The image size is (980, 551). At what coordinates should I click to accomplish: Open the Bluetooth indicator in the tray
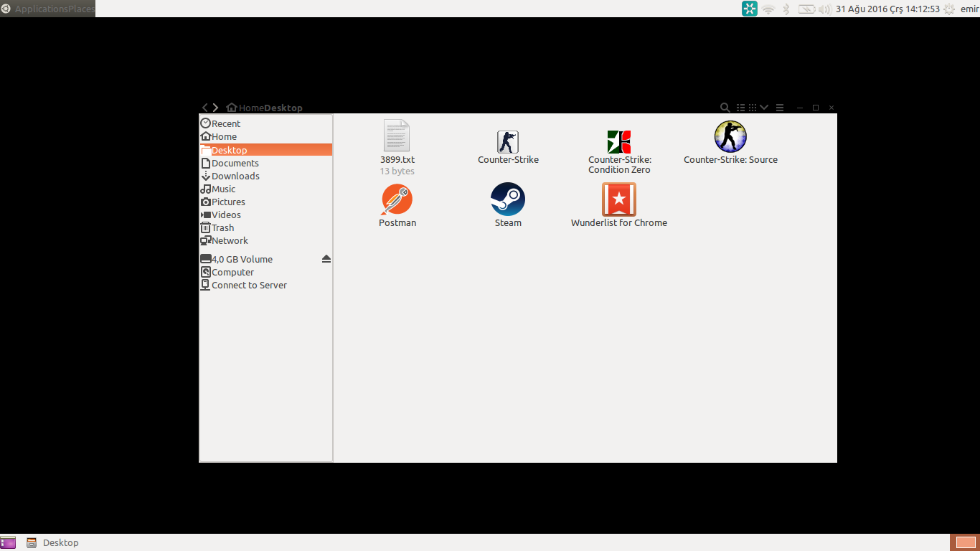(786, 9)
